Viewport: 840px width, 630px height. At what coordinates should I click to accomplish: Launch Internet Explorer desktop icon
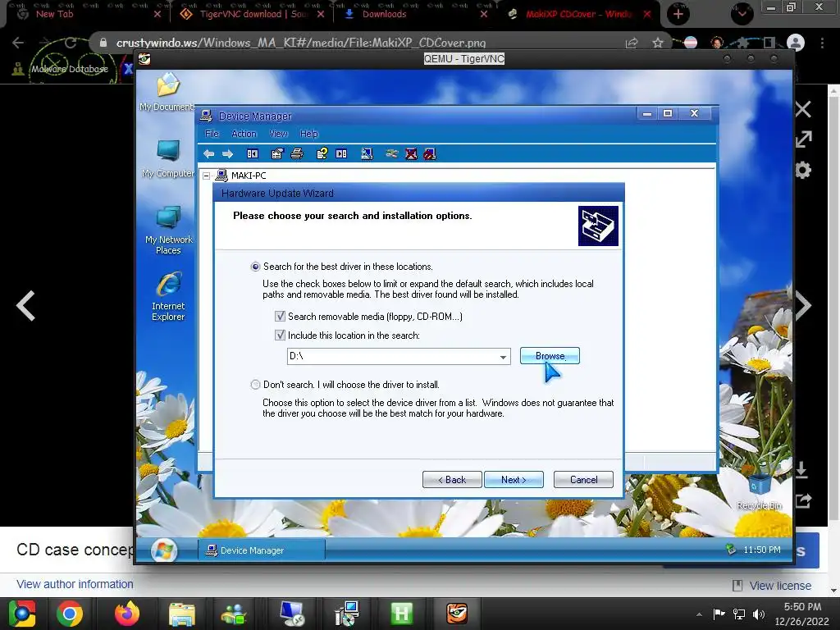coord(168,297)
